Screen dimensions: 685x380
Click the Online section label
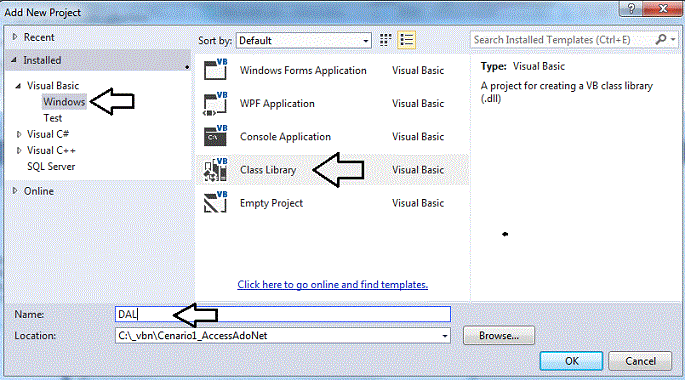tap(38, 191)
